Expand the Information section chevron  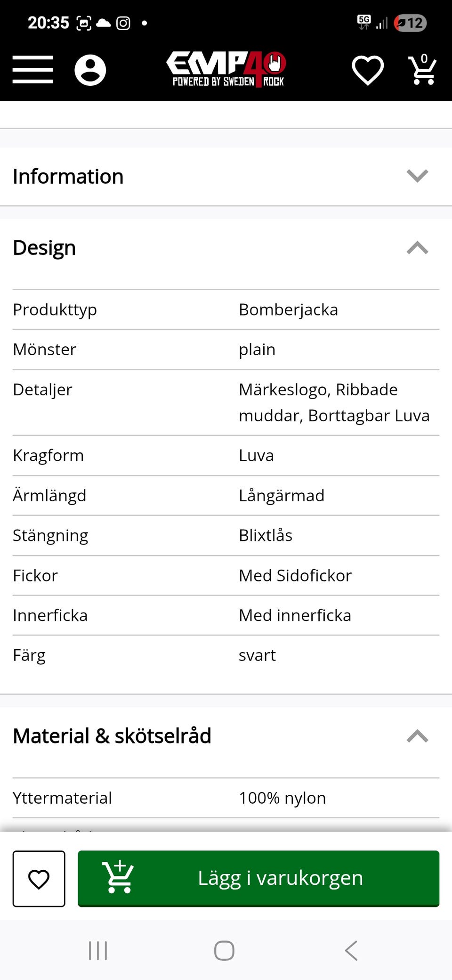417,176
